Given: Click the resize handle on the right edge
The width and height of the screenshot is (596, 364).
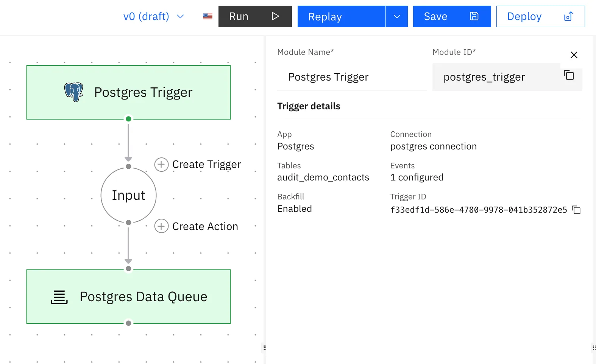Looking at the screenshot, I should 593,348.
